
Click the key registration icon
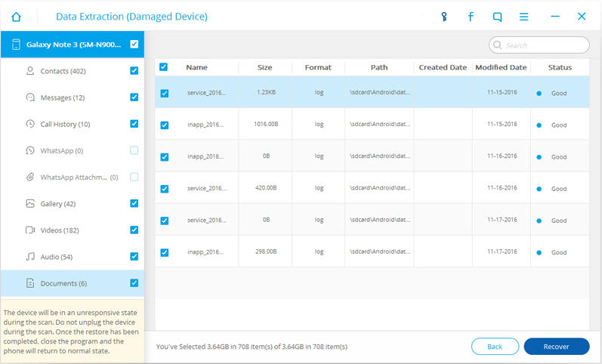445,16
